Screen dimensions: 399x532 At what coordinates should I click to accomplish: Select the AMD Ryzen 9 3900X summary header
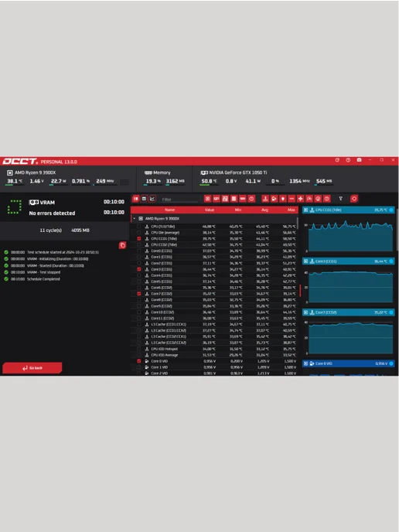coord(32,172)
